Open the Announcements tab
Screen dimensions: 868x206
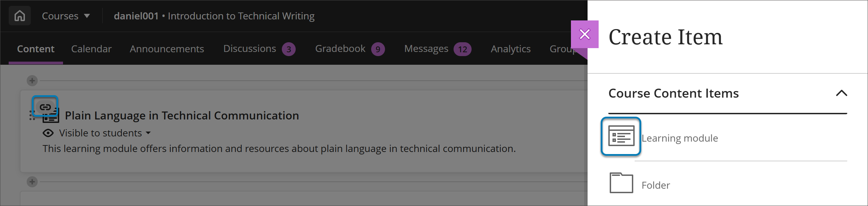tap(167, 49)
